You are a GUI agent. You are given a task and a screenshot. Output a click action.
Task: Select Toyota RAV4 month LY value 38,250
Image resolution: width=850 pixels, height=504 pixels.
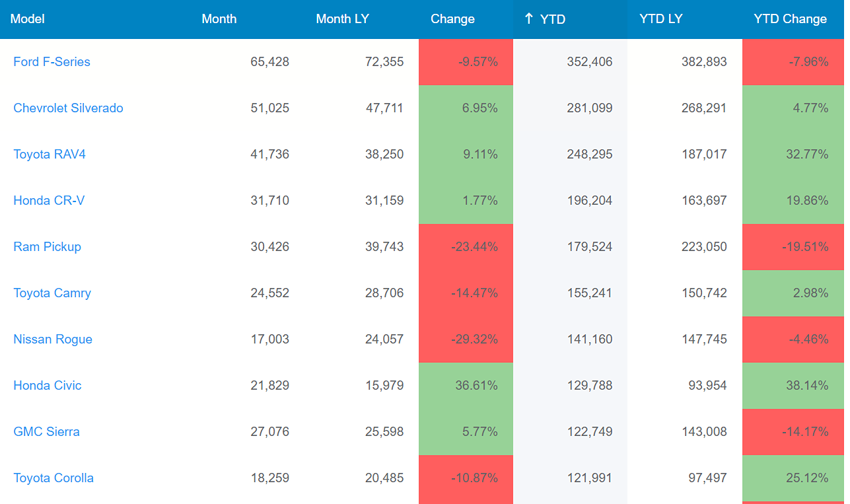coord(384,154)
